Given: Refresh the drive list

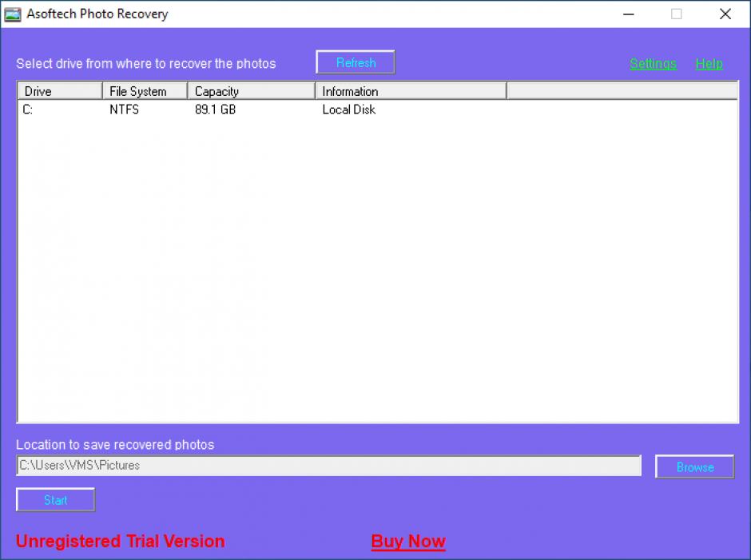Looking at the screenshot, I should click(x=356, y=62).
